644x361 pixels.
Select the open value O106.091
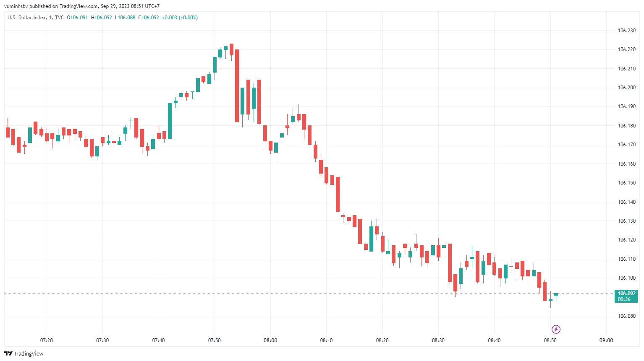pos(78,18)
